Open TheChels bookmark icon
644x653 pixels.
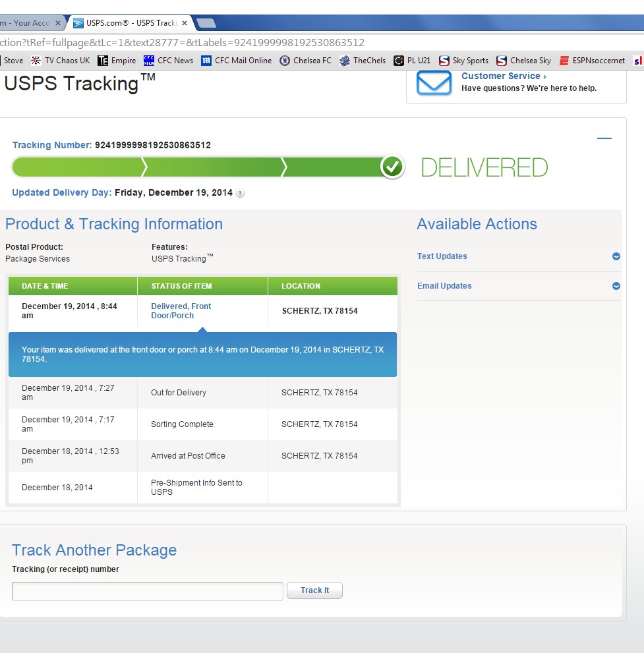click(x=345, y=61)
